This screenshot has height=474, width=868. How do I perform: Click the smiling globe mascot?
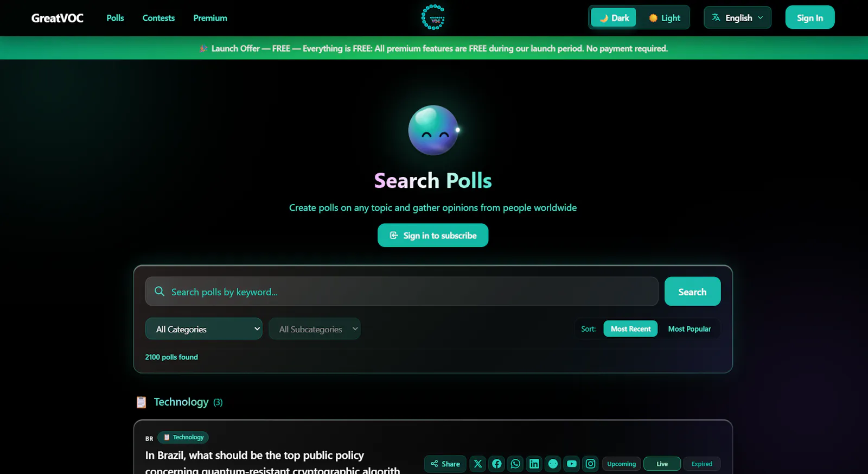(x=433, y=130)
